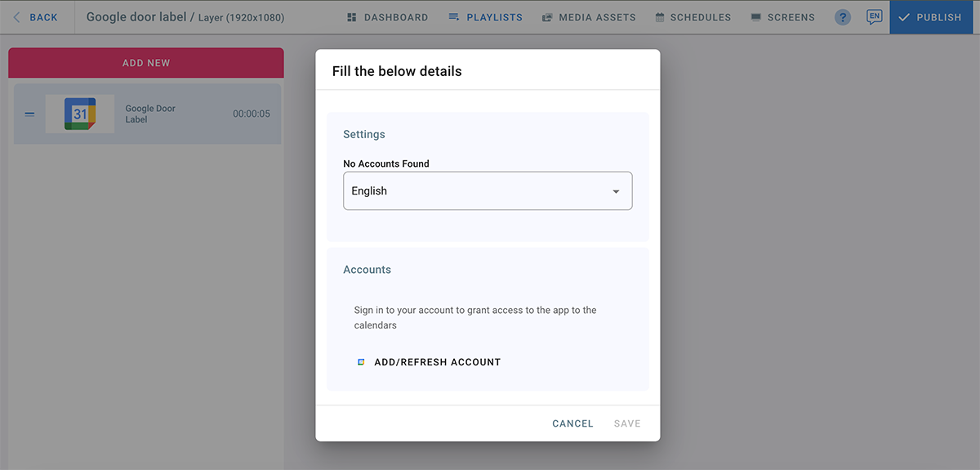Image resolution: width=980 pixels, height=470 pixels.
Task: Go to the Media Assets tab
Action: (x=588, y=17)
